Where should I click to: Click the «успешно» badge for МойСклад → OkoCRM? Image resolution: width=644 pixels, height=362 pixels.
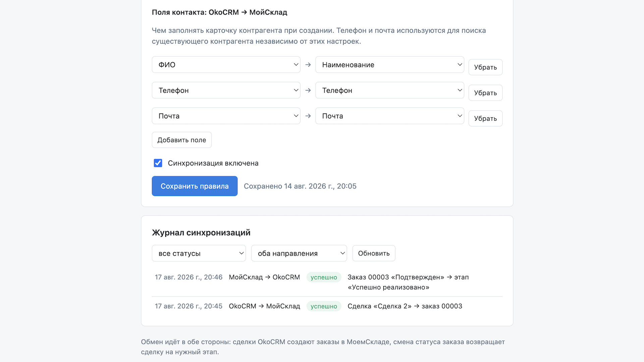[x=324, y=277]
